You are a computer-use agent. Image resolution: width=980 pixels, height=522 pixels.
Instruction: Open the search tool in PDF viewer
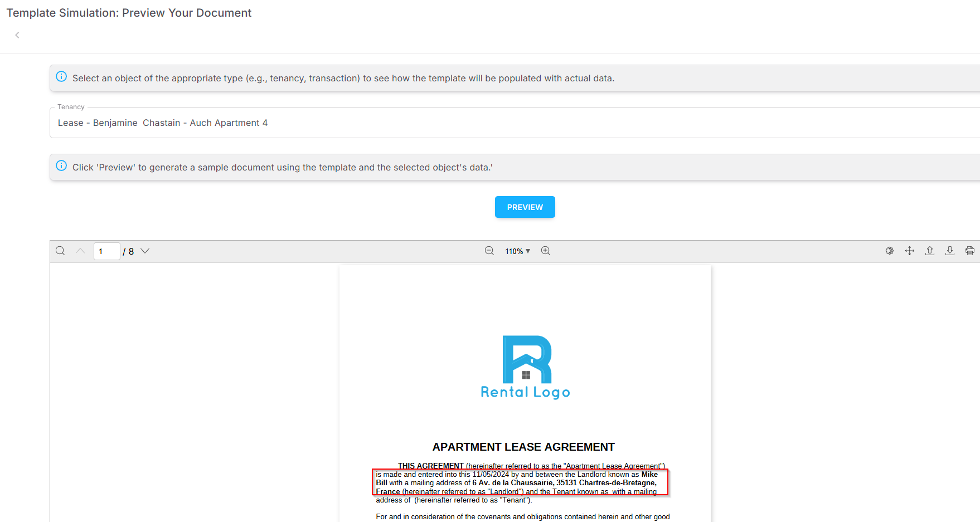click(60, 251)
